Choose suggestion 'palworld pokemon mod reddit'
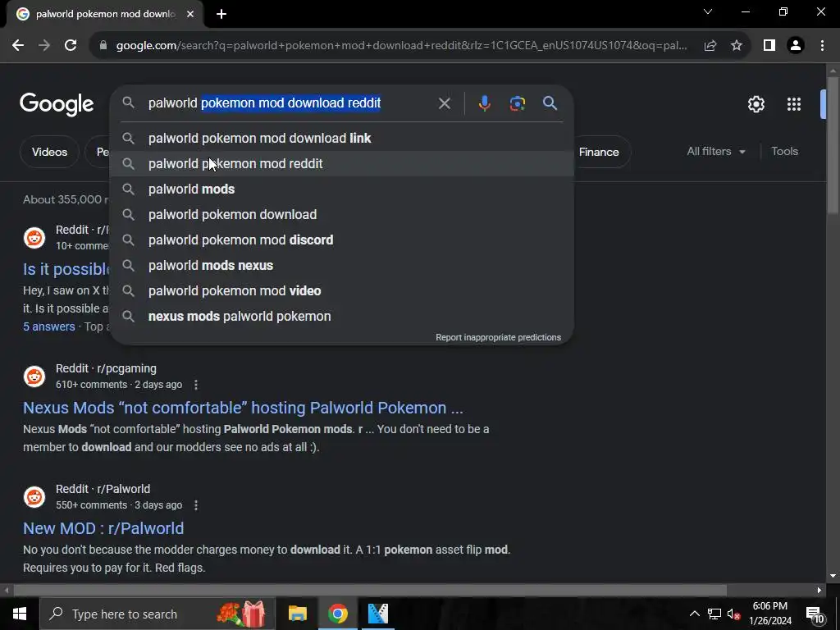Screen dimensions: 840x630 (x=342, y=164)
